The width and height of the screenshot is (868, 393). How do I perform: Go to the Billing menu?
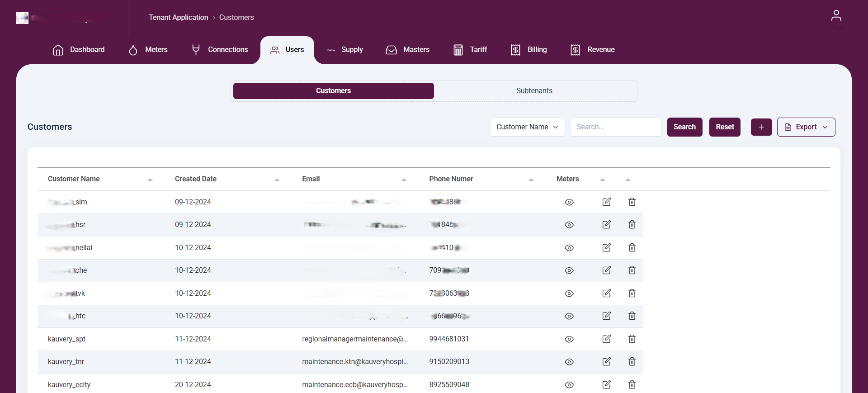click(x=528, y=50)
